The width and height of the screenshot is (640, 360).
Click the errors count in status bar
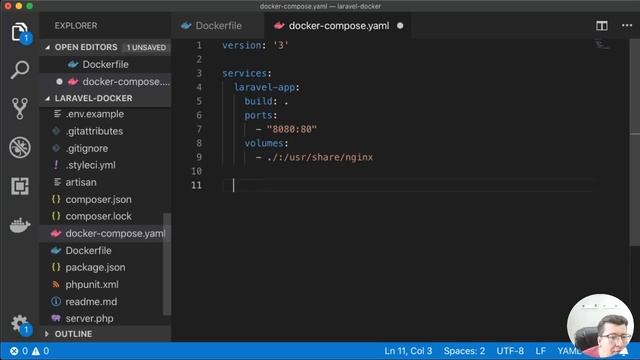click(x=19, y=351)
